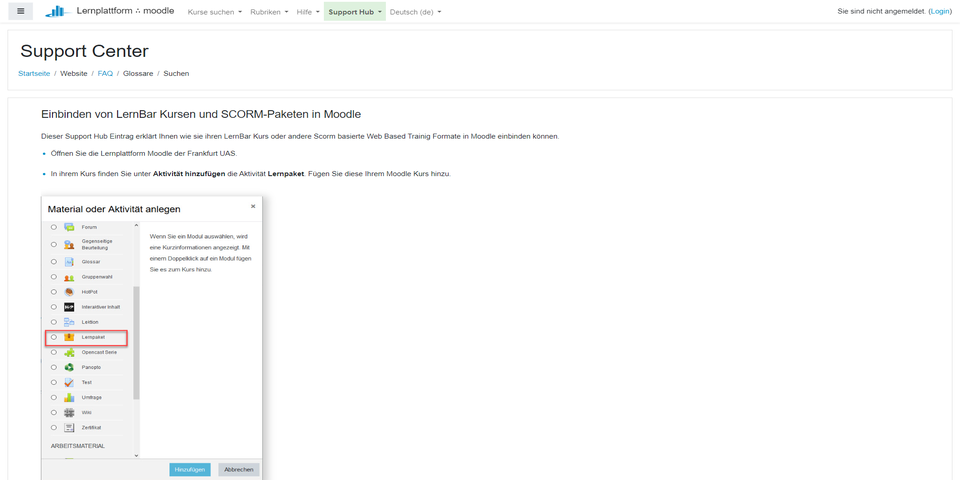Select the Glossar radio button
This screenshot has height=480, width=960.
pyautogui.click(x=54, y=262)
